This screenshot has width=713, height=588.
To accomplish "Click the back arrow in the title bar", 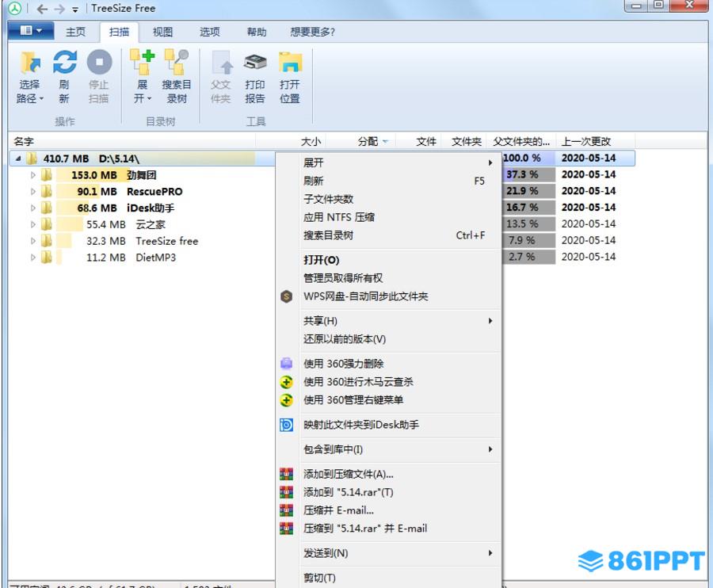I will click(42, 9).
